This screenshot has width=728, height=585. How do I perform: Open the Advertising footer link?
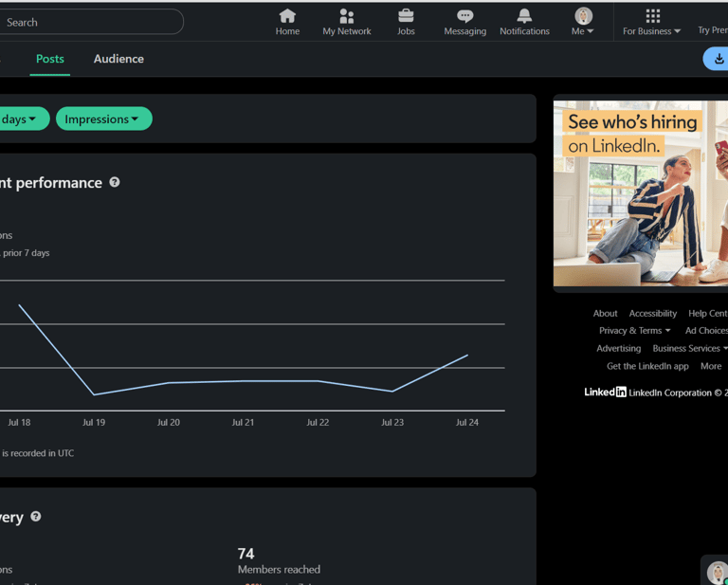click(x=618, y=348)
